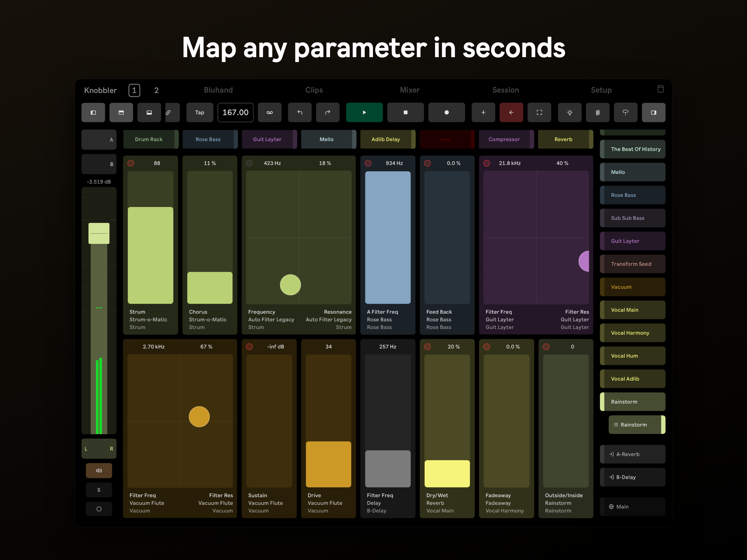
Task: Toggle the top panel layout icon
Action: (x=121, y=112)
